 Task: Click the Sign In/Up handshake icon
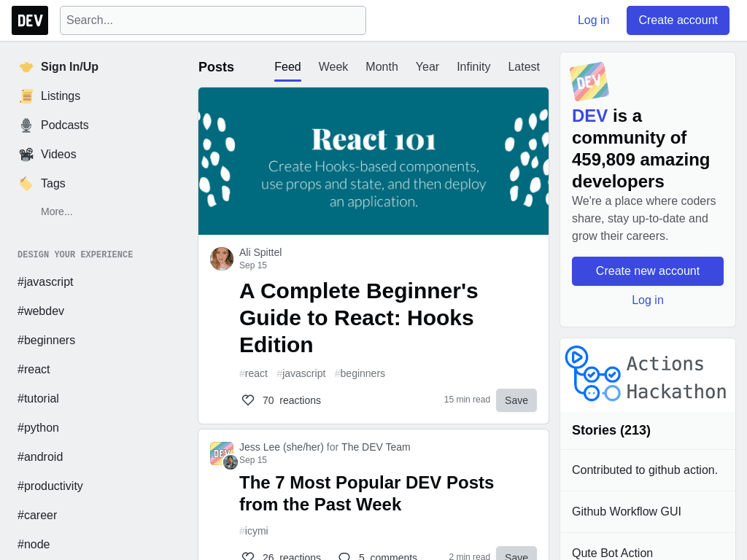click(26, 66)
